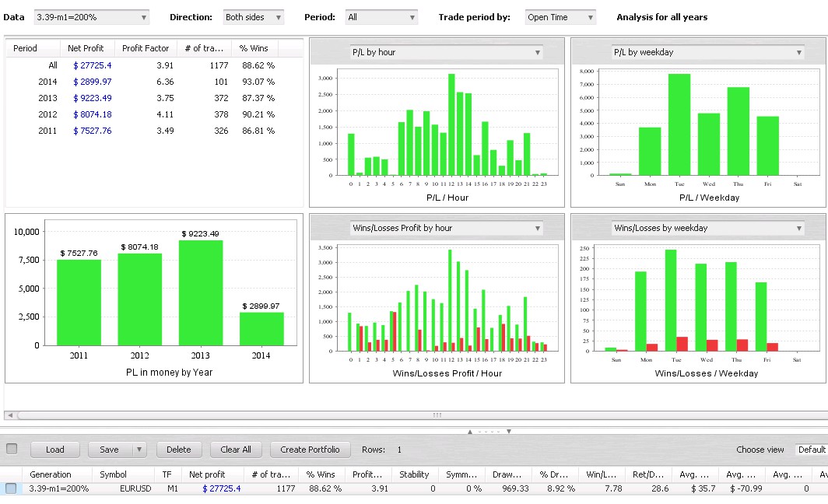Click the Rows: 1 count label
Screen dimensions: 828x504
tap(382, 450)
